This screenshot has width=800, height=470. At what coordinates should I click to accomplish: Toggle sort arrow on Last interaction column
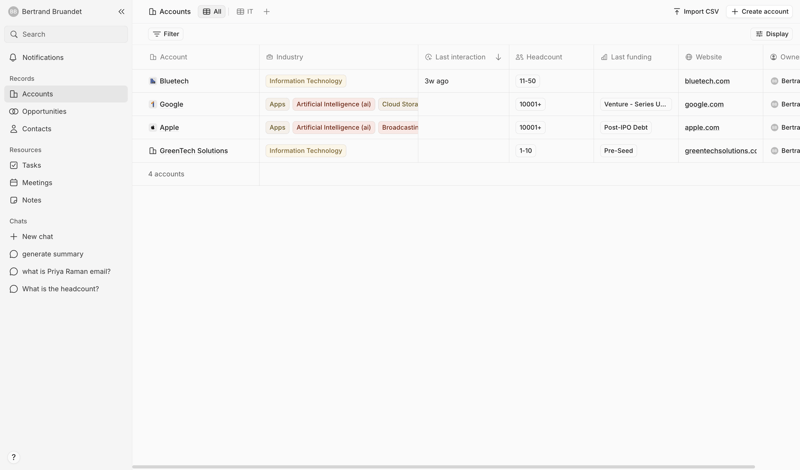tap(498, 58)
